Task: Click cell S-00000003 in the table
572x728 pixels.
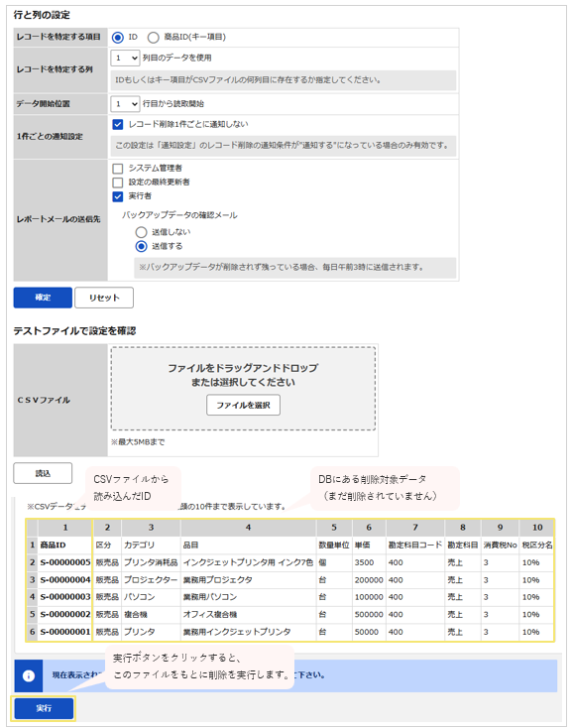Action: click(65, 597)
